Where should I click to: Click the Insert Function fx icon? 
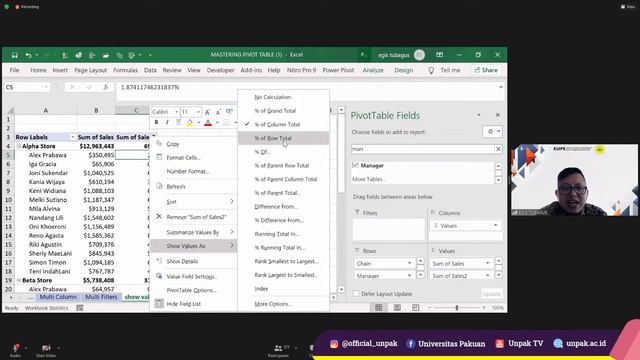click(106, 87)
